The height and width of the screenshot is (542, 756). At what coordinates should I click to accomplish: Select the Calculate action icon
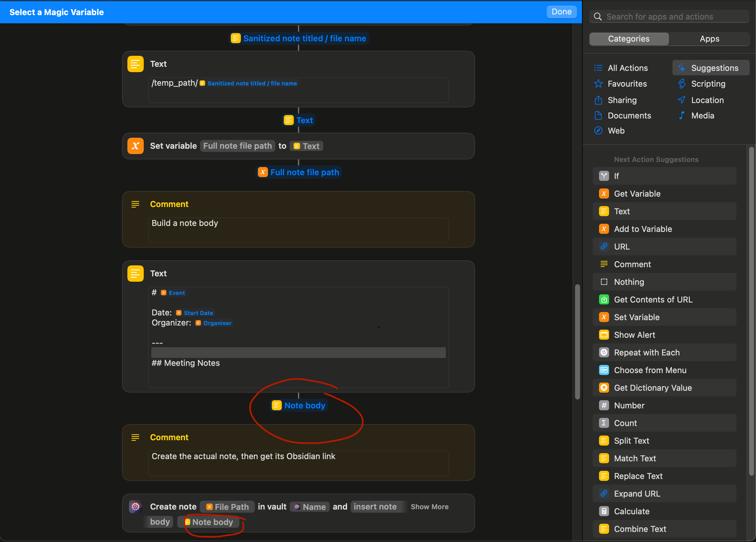[x=604, y=511]
